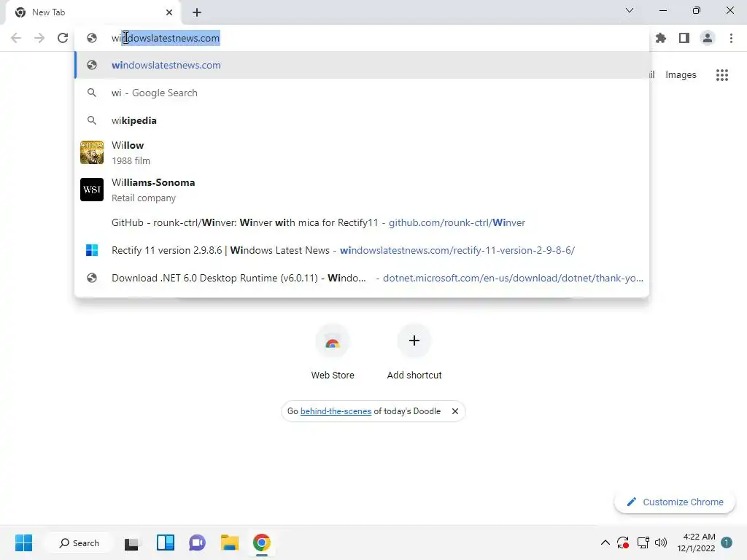
Task: Click the Back navigation arrow
Action: tap(16, 38)
